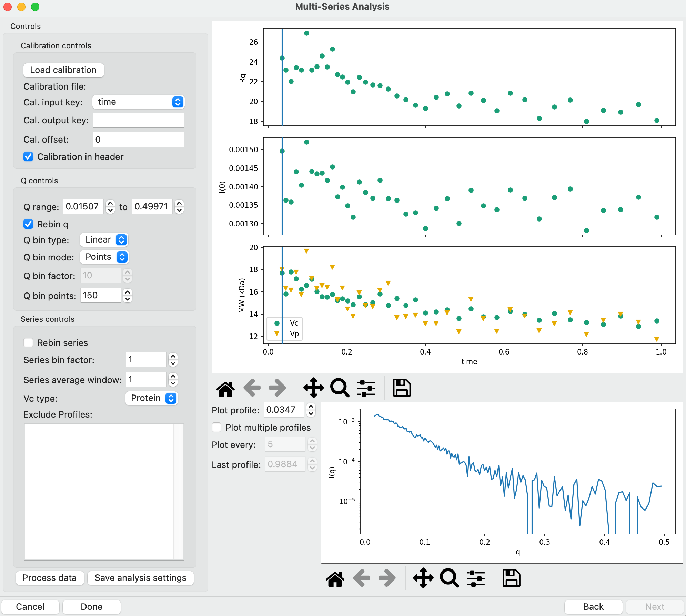The height and width of the screenshot is (616, 686).
Task: Open Cal. input key dropdown
Action: click(x=139, y=102)
